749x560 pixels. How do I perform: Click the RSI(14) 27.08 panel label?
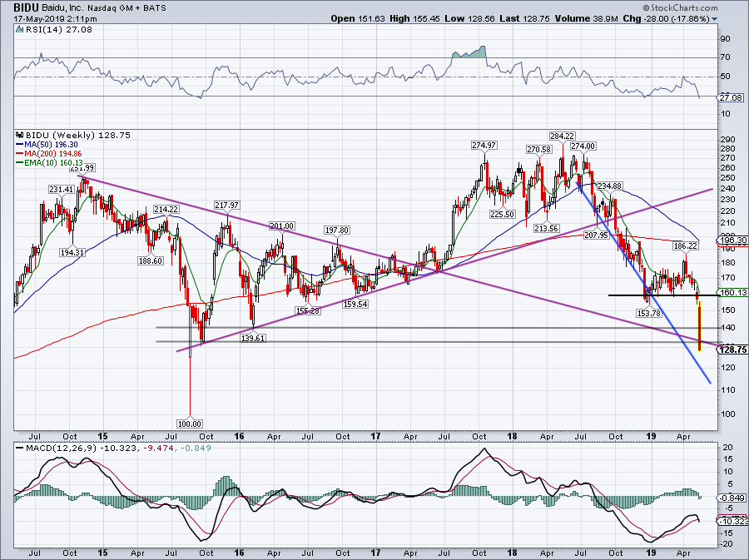click(x=59, y=30)
